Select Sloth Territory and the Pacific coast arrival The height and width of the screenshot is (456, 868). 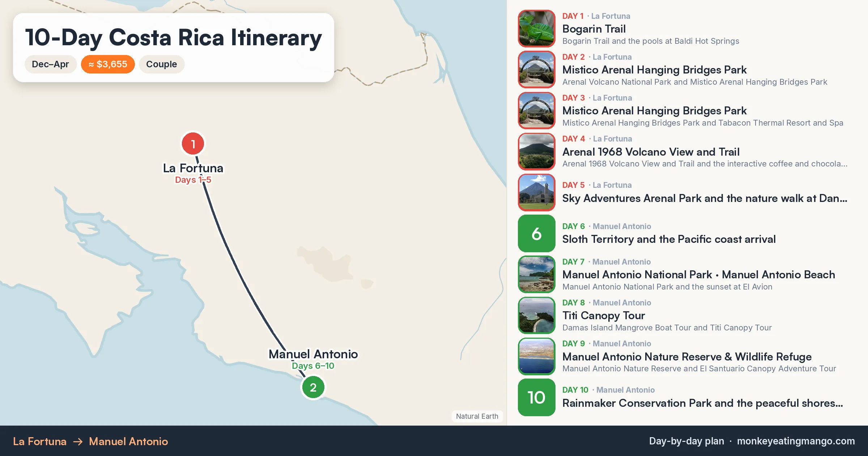(x=669, y=239)
